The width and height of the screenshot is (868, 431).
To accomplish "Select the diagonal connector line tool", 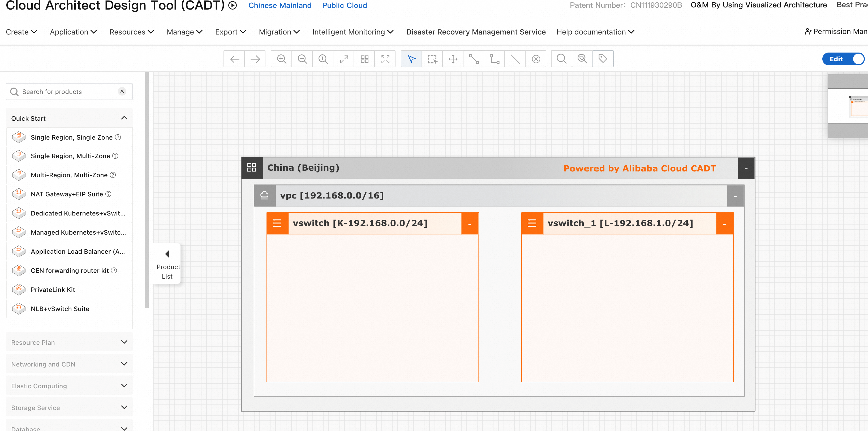I will [474, 59].
